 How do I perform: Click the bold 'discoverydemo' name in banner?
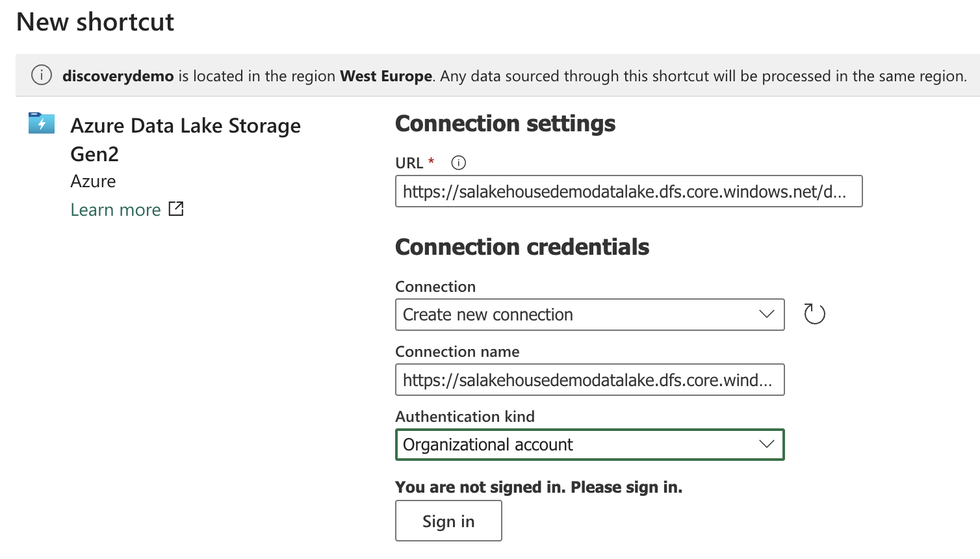point(118,76)
